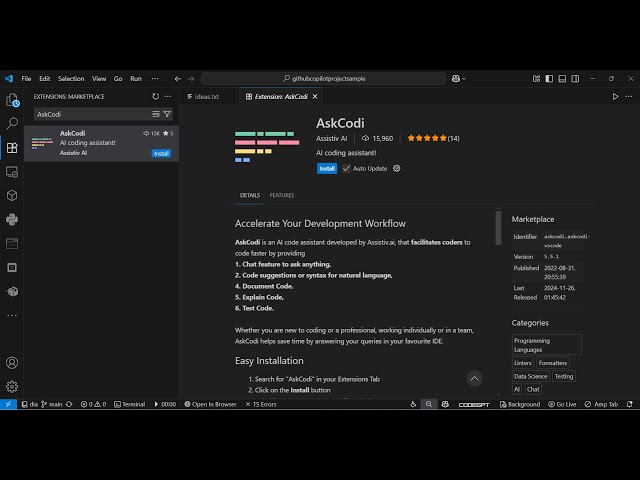This screenshot has height=480, width=640.
Task: Toggle the Auto Update checkbox
Action: (346, 168)
